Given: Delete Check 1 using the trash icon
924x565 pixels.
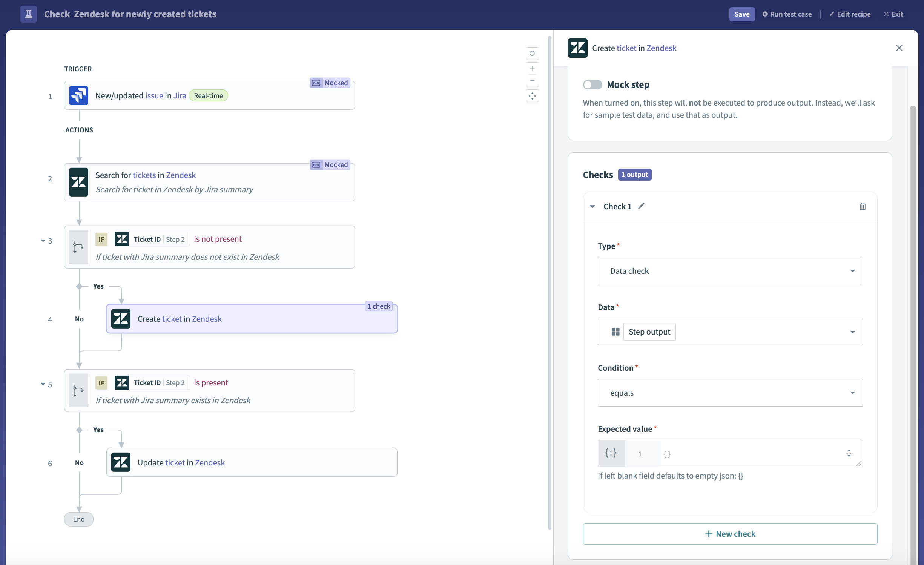Looking at the screenshot, I should click(863, 206).
